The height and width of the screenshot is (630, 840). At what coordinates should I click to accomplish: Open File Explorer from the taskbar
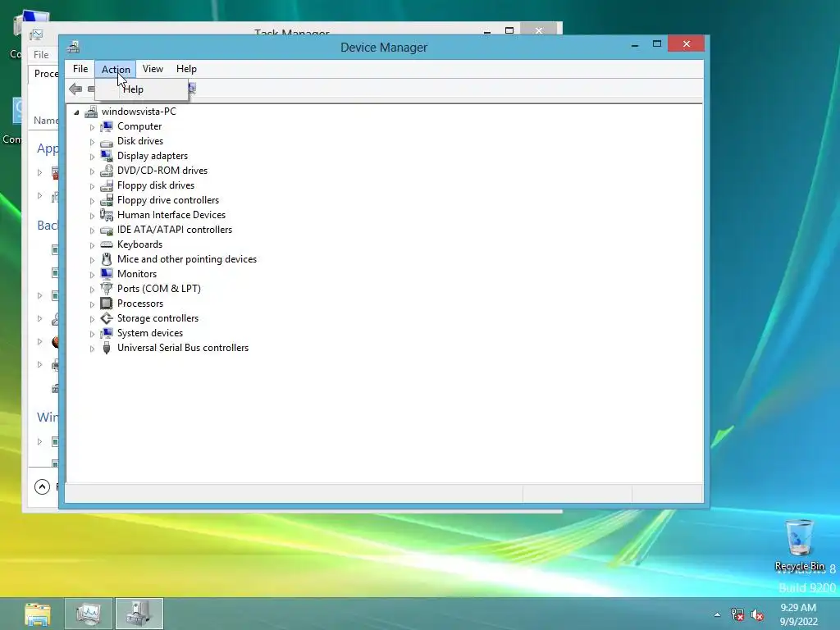click(38, 614)
